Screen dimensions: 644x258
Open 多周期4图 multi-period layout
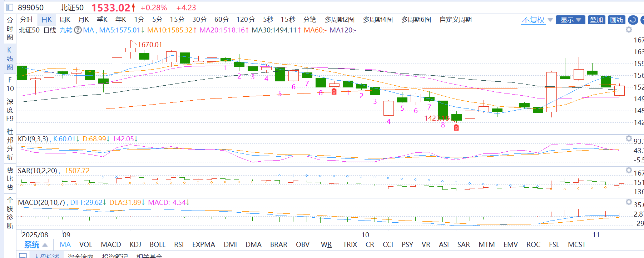(378, 20)
